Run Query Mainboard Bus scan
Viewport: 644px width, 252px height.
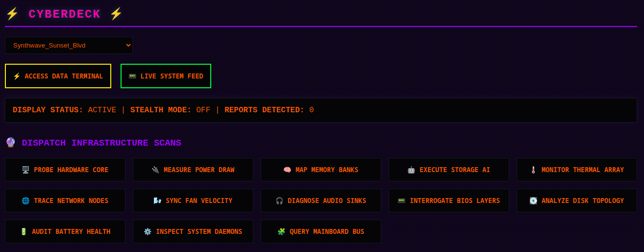click(321, 231)
